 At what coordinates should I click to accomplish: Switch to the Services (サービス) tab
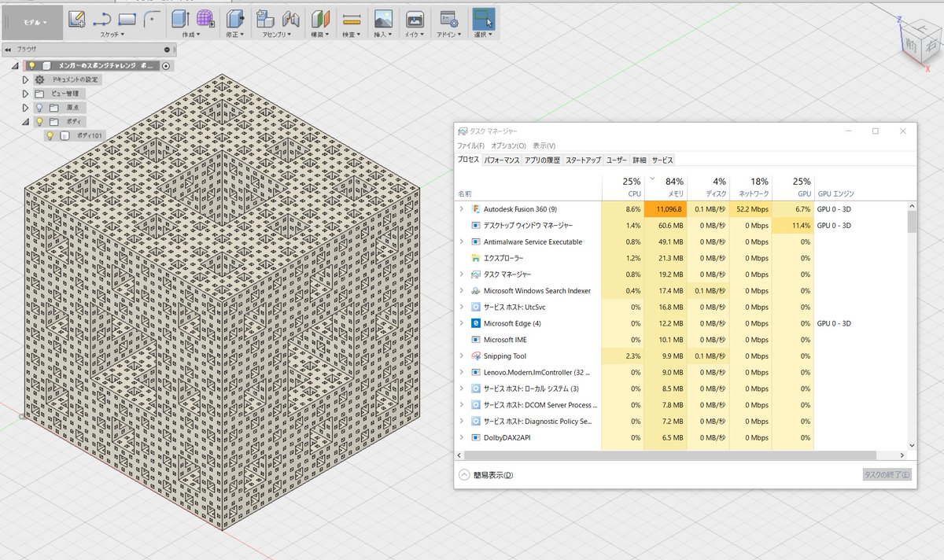click(662, 160)
